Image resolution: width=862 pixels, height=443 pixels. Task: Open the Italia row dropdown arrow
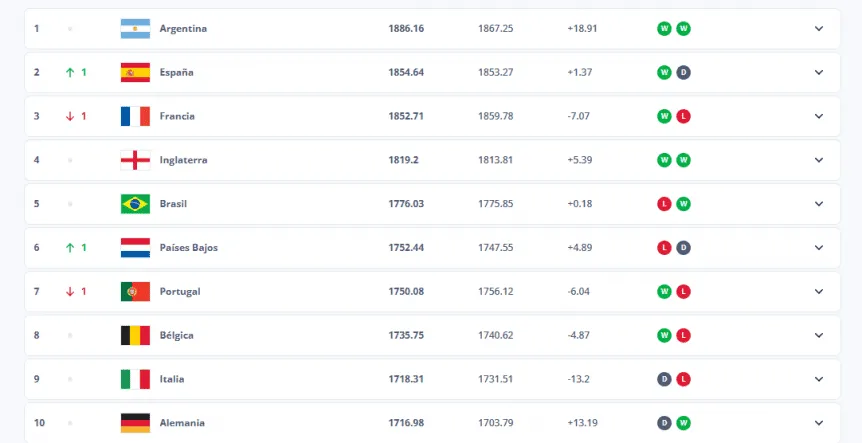[x=819, y=379]
